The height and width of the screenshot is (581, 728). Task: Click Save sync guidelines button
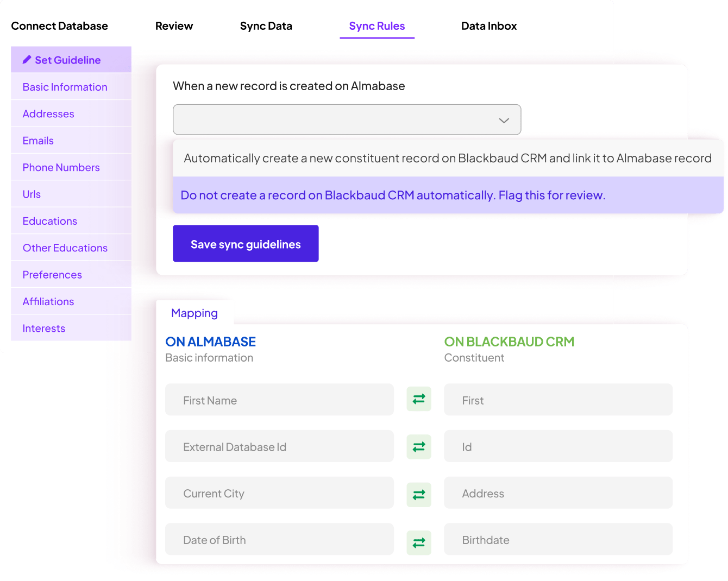pos(246,244)
